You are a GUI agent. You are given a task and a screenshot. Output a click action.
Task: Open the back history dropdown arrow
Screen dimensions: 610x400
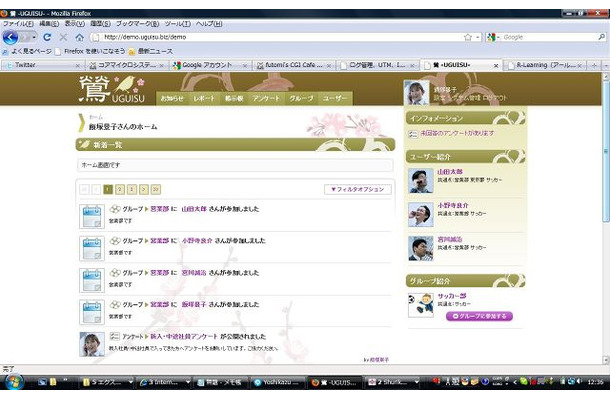[34, 37]
